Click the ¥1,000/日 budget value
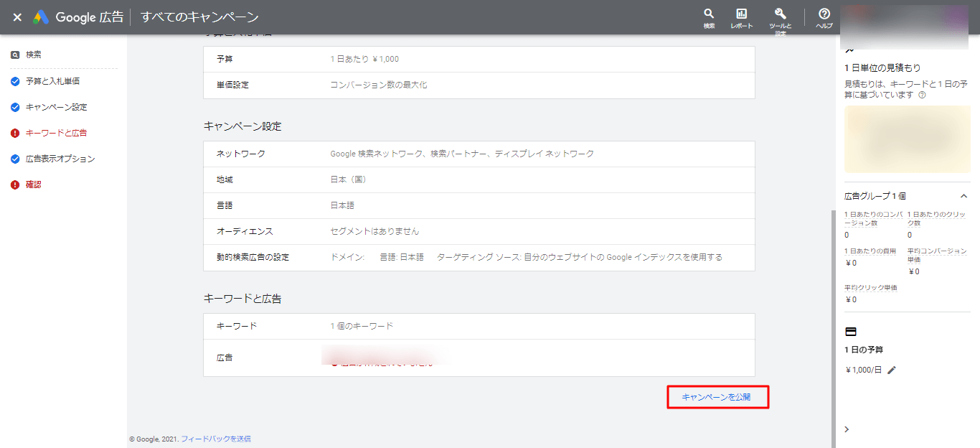The image size is (980, 448). (863, 370)
